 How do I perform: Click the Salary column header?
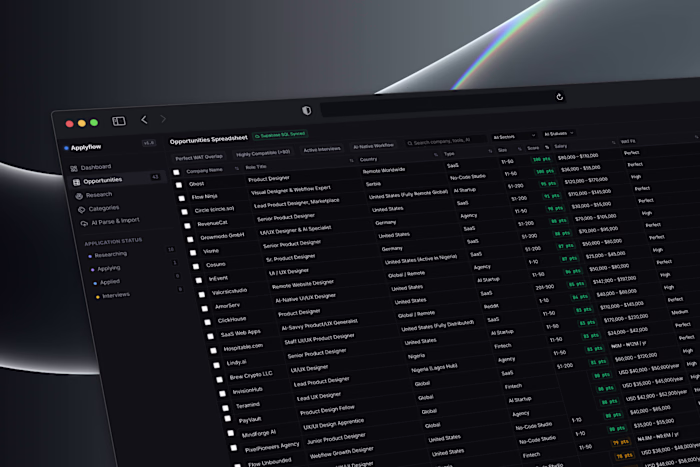[x=561, y=146]
